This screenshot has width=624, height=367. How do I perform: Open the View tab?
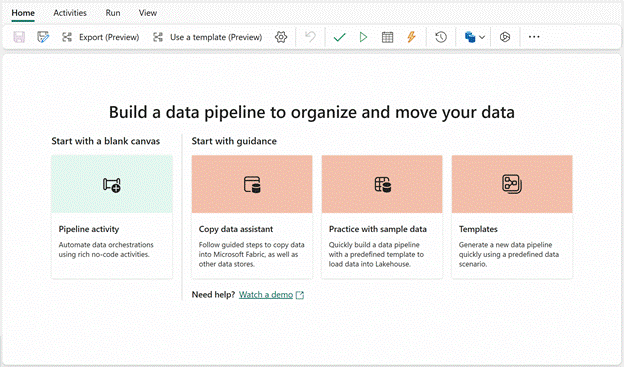(148, 13)
